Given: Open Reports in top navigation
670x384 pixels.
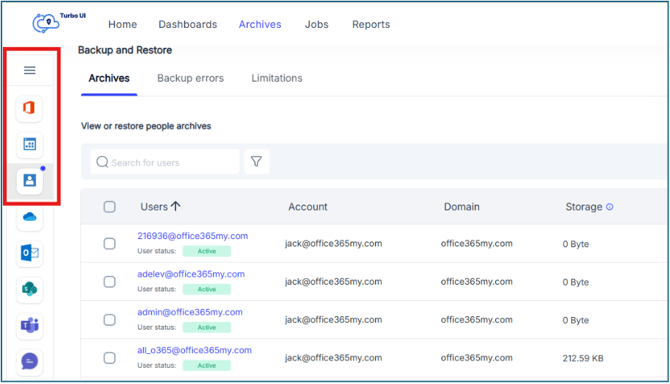Looking at the screenshot, I should [371, 24].
